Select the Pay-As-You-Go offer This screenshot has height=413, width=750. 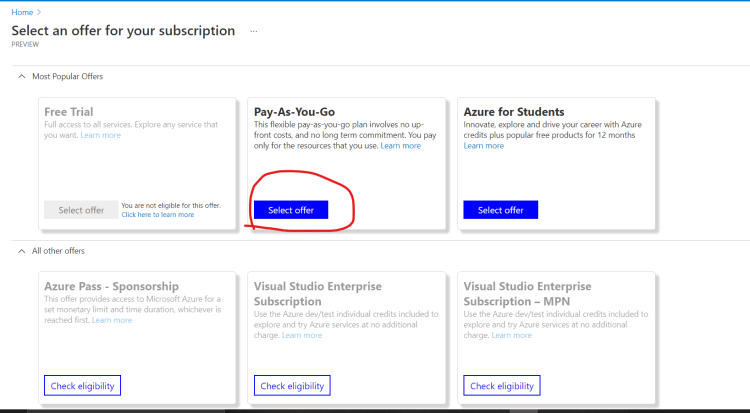coord(291,210)
